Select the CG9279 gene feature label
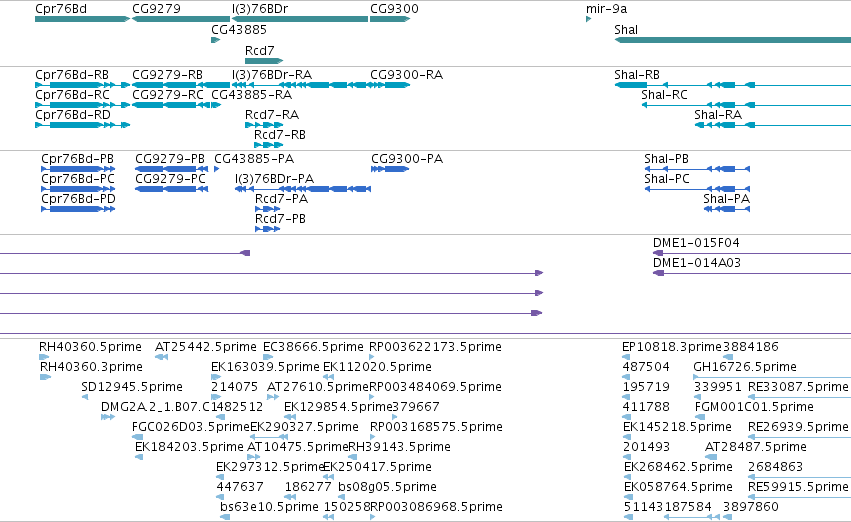The height and width of the screenshot is (522, 851). click(156, 9)
